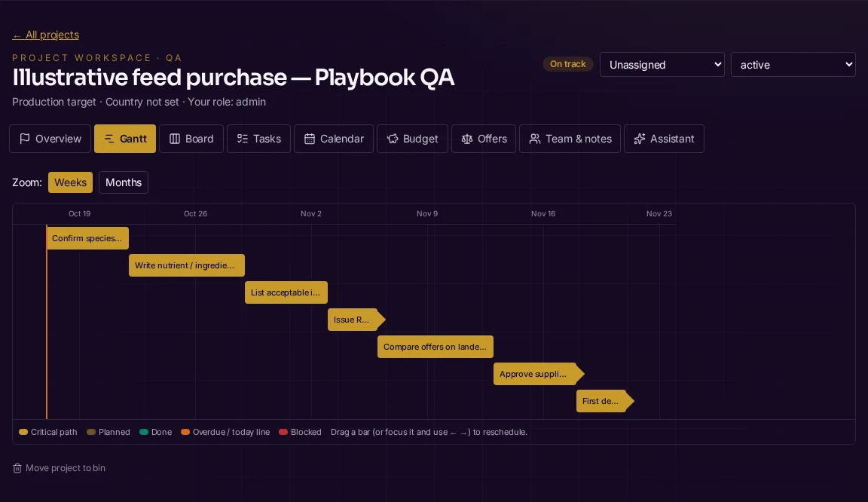The width and height of the screenshot is (868, 502).
Task: Click the trash bin icon
Action: click(x=17, y=468)
